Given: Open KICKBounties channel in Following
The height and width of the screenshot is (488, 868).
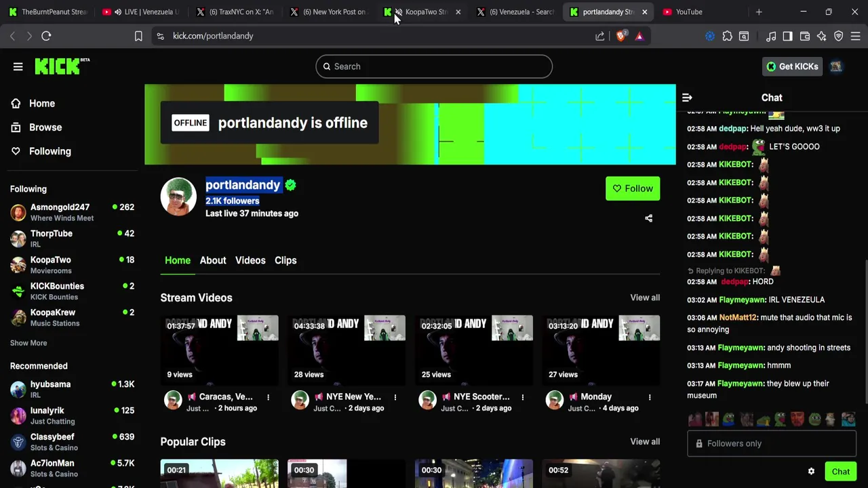Looking at the screenshot, I should pyautogui.click(x=72, y=291).
